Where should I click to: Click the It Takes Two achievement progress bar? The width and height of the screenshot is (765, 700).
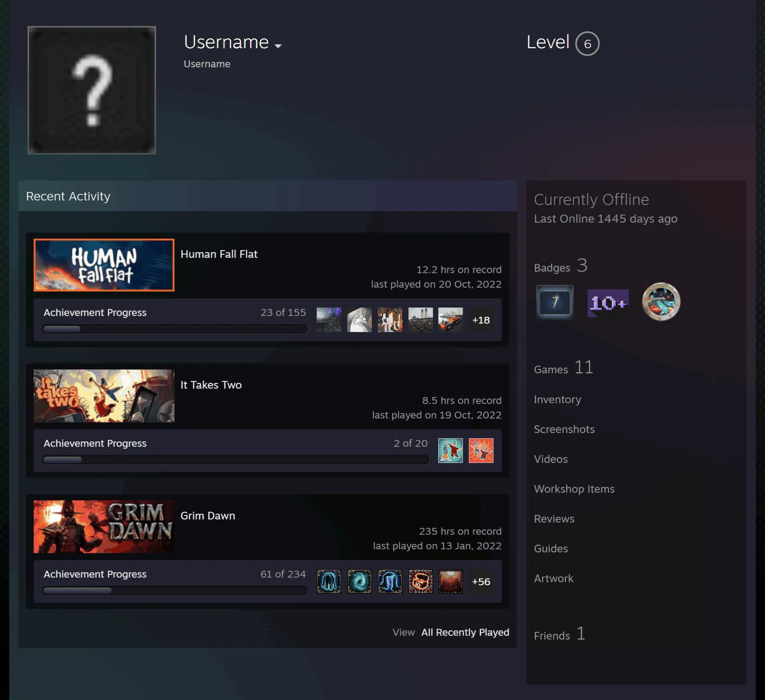click(236, 460)
